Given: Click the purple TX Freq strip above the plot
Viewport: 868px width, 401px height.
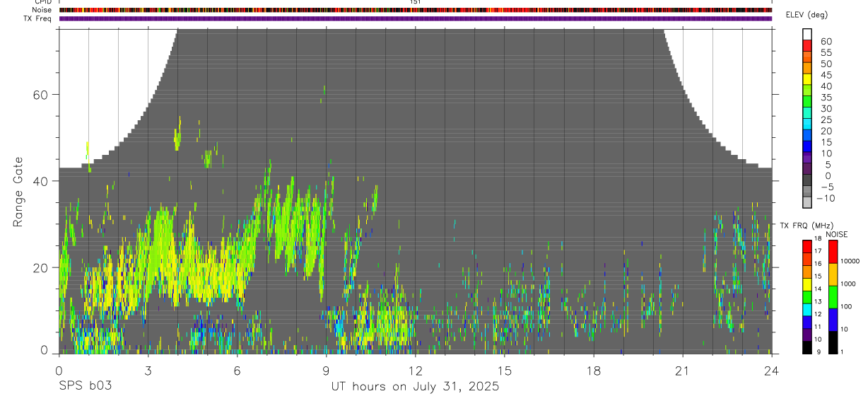Looking at the screenshot, I should 416,18.
